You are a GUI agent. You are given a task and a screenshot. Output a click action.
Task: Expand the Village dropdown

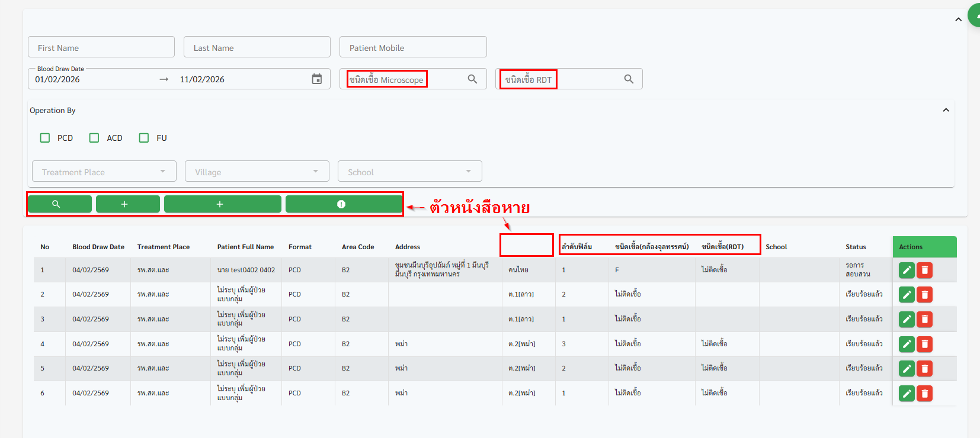tap(257, 172)
